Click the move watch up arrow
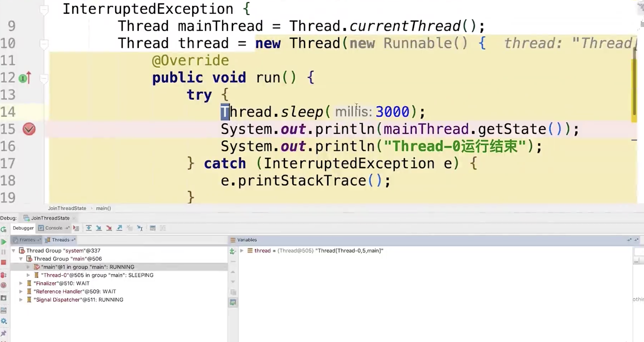Viewport: 644px width, 342px height. 233,272
